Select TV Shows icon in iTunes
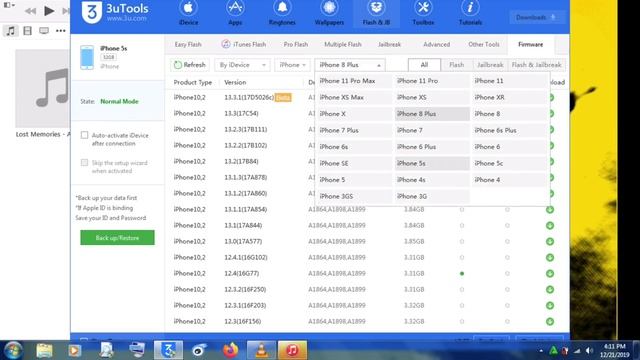 coord(44,31)
